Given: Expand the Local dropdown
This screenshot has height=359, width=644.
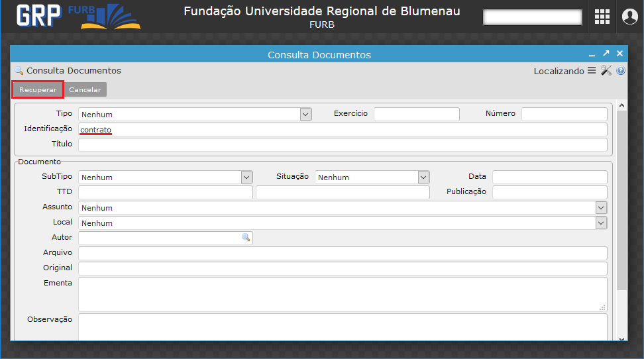Looking at the screenshot, I should point(601,223).
